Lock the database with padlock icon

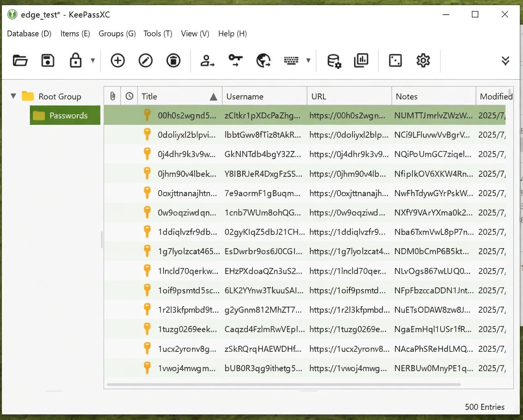76,60
